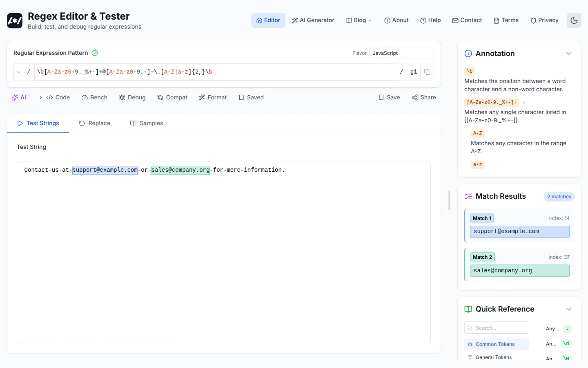Click the \d token reference

566,343
